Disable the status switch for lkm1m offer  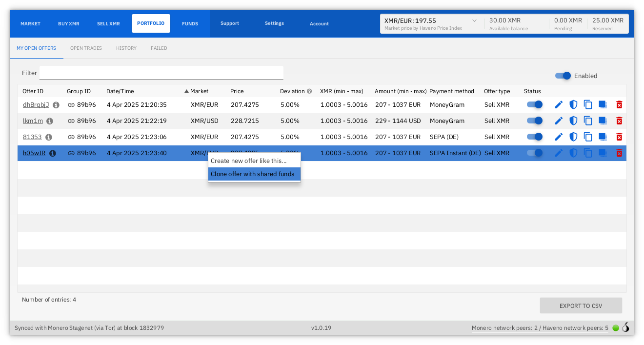click(x=535, y=121)
